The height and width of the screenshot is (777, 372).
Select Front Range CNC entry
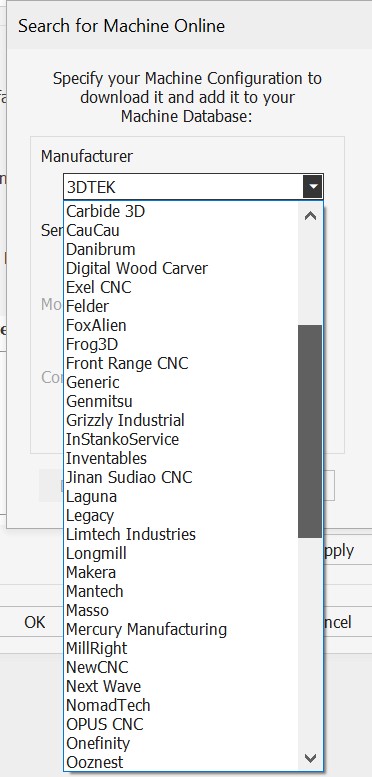point(182,363)
